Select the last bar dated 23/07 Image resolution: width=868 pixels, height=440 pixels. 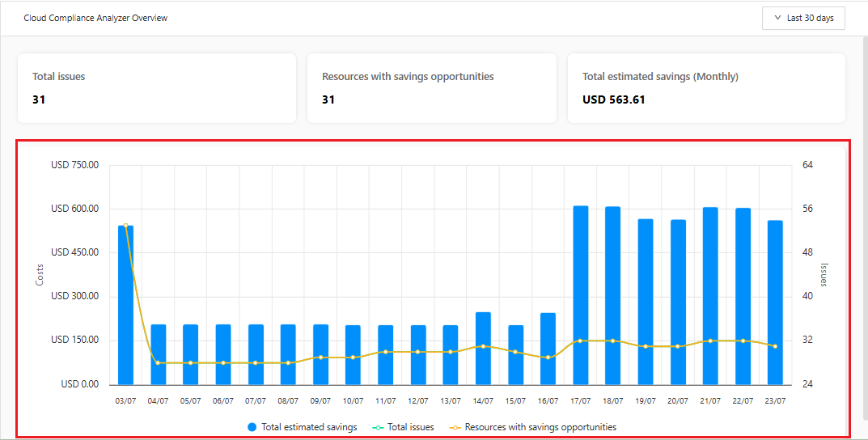[x=775, y=303]
